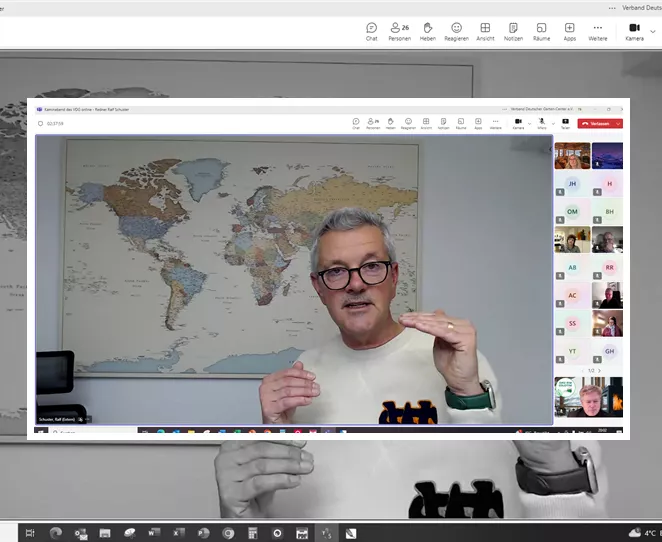
Task: Select the OM participant tile
Action: click(x=572, y=212)
